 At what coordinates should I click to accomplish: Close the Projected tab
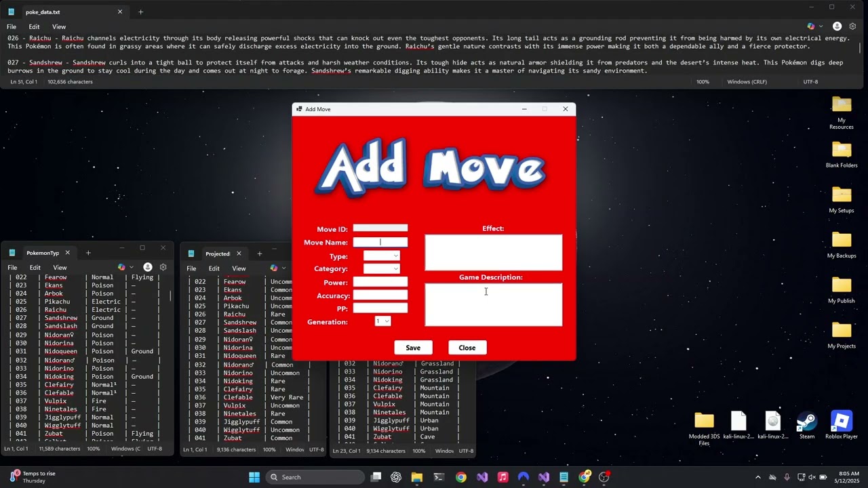(x=239, y=253)
